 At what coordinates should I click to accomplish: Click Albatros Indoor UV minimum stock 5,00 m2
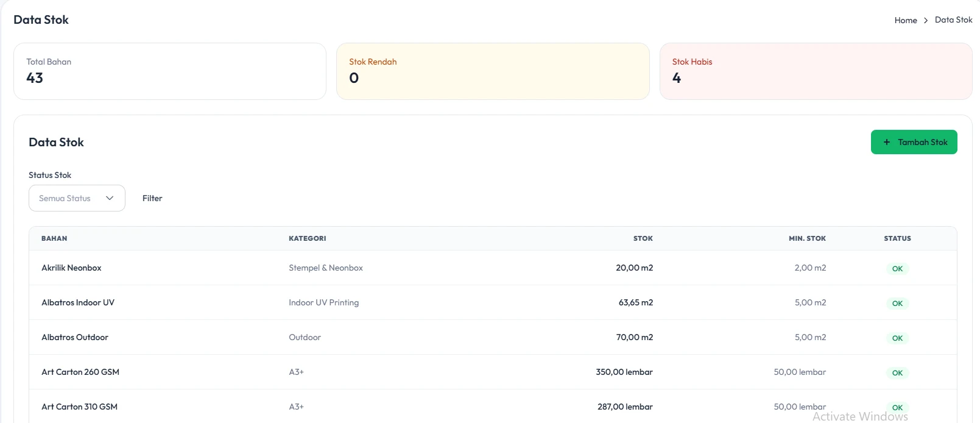pos(810,302)
